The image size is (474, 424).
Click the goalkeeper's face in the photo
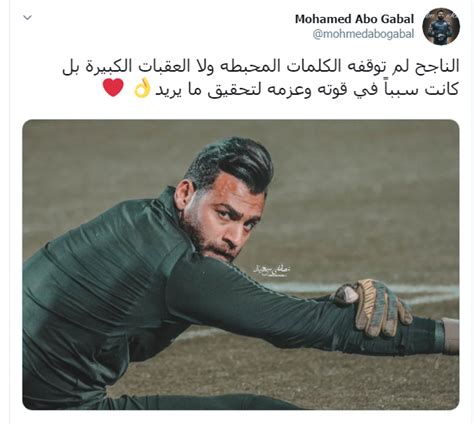[x=223, y=227]
